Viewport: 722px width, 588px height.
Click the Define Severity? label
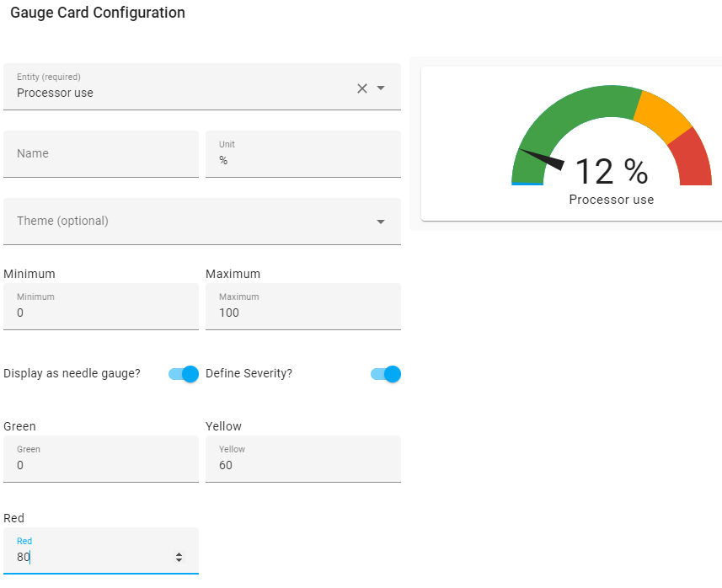coord(249,373)
